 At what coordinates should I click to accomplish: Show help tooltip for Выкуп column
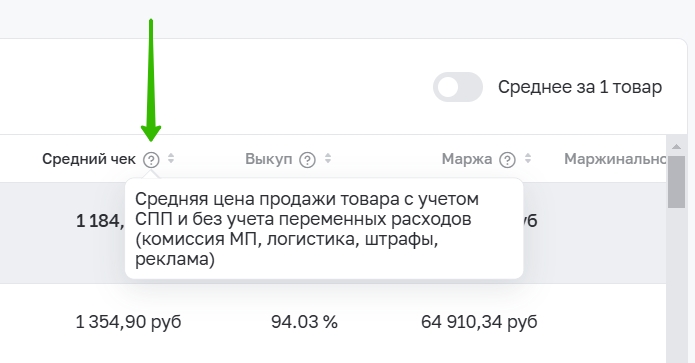click(x=307, y=160)
